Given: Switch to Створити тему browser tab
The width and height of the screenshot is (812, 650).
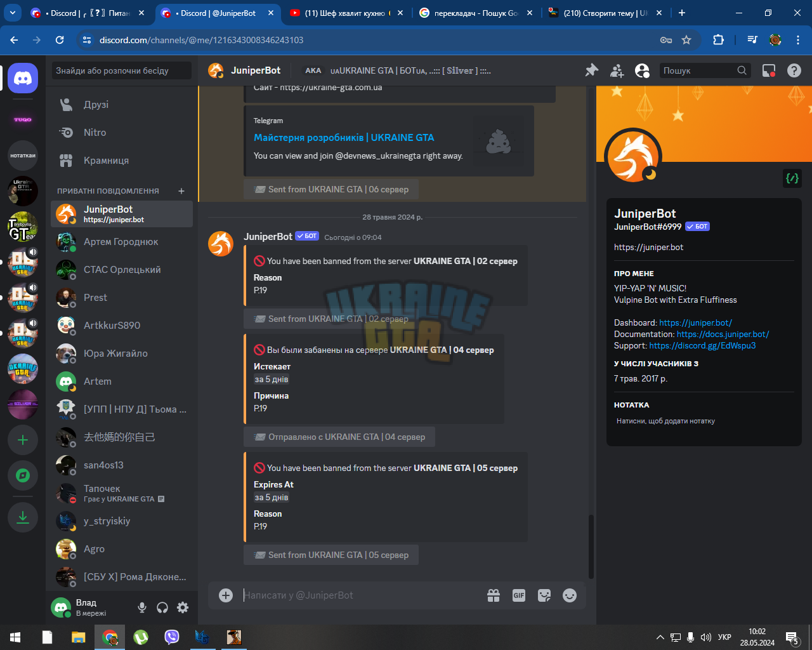Looking at the screenshot, I should click(x=605, y=13).
